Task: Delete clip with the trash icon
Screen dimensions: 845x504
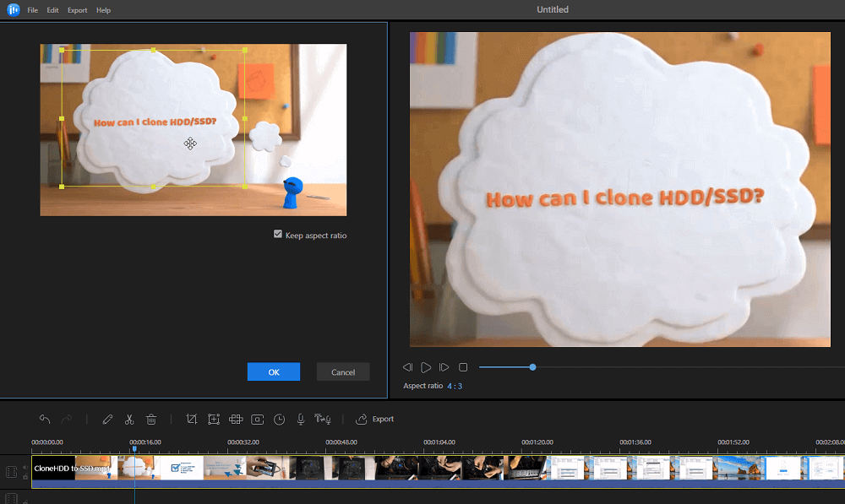Action: click(151, 419)
